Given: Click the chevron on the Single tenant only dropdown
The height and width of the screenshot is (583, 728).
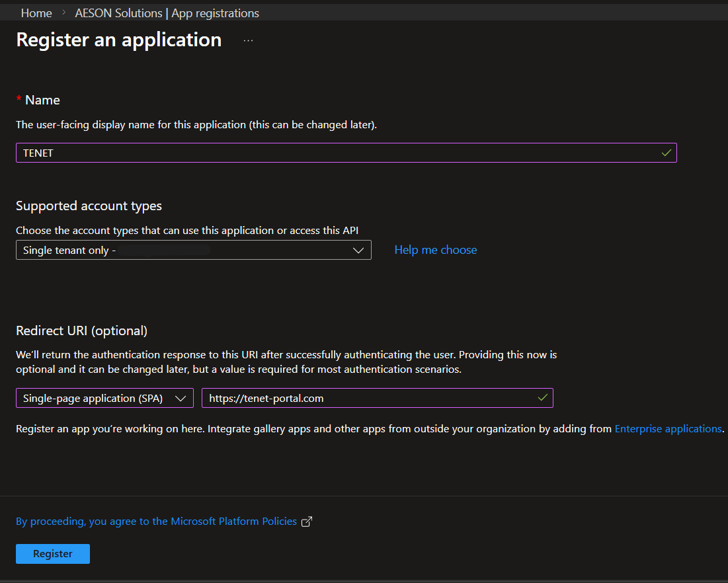Looking at the screenshot, I should [358, 250].
